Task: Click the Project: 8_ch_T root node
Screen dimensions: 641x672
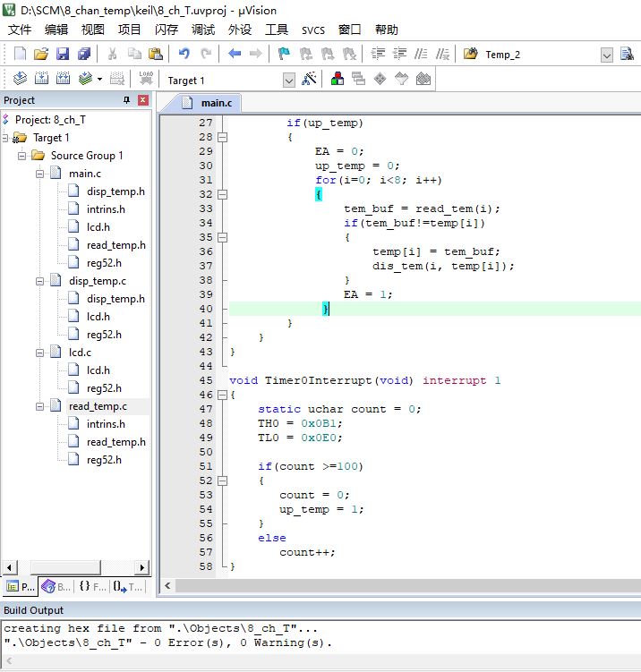Action: click(50, 120)
